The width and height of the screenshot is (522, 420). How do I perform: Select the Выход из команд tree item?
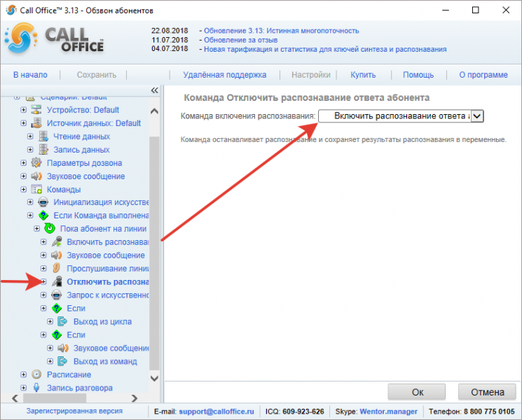[x=105, y=361]
